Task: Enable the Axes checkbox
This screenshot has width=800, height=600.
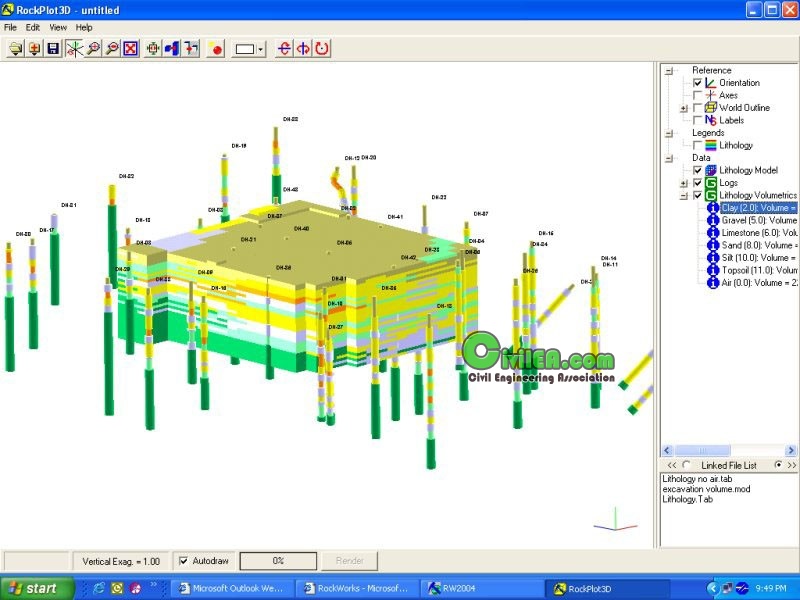Action: [697, 95]
